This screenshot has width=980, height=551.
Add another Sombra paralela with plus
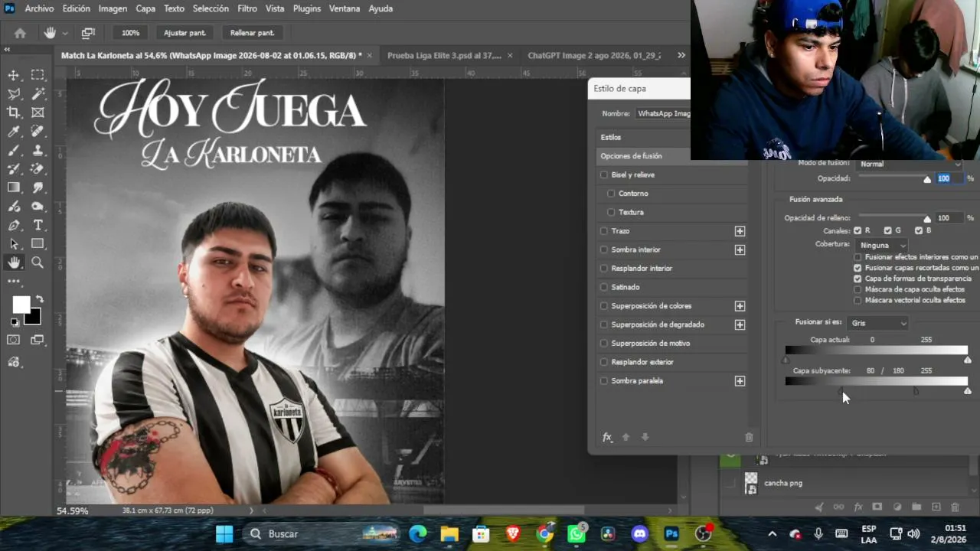point(740,380)
